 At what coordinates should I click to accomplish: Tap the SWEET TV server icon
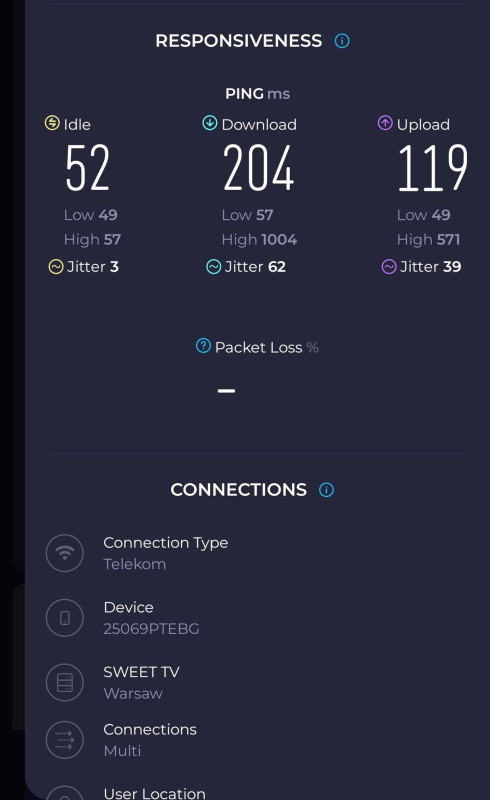[x=65, y=682]
